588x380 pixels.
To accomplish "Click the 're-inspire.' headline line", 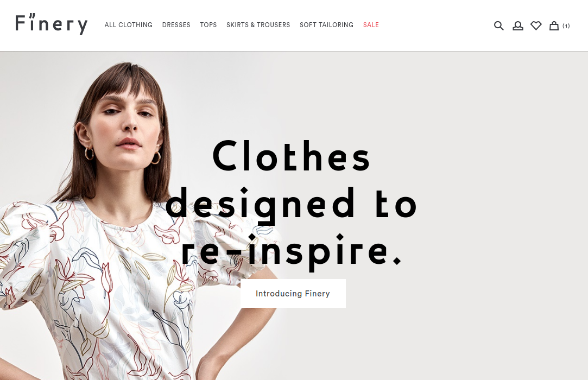I will (292, 251).
